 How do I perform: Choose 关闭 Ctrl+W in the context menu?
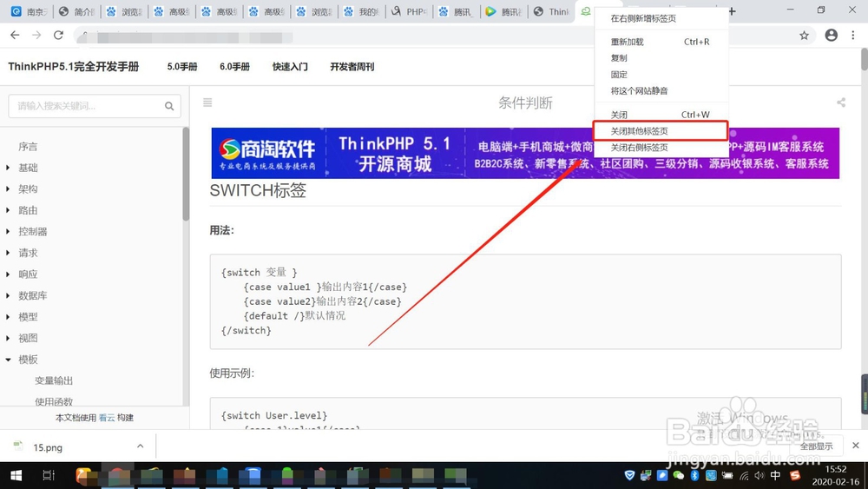(661, 115)
